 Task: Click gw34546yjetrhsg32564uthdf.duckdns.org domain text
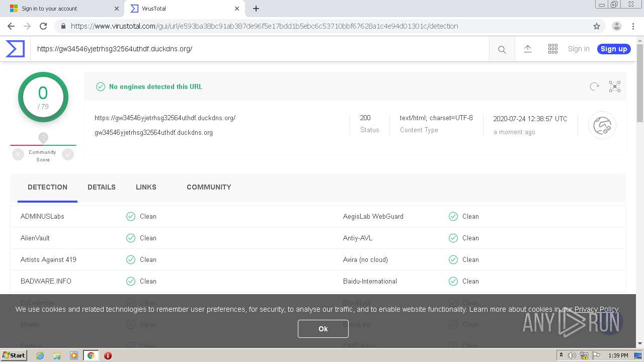pos(153,133)
